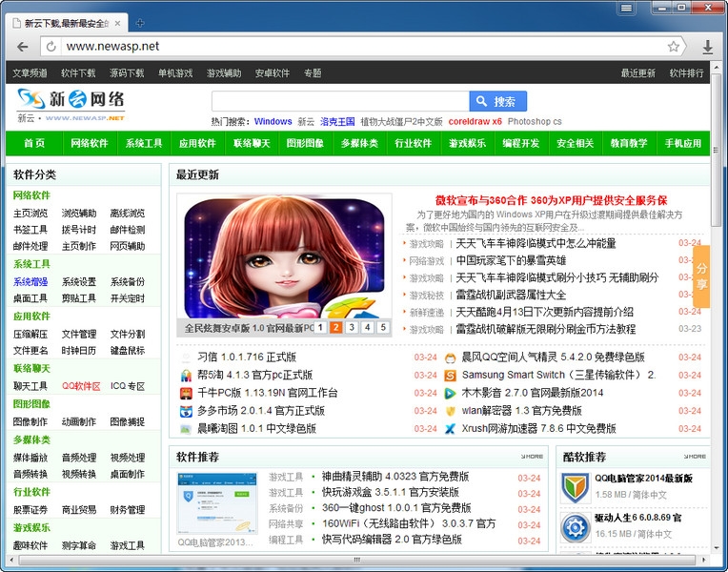This screenshot has width=728, height=572.
Task: Click hot search link Windows
Action: 273,122
